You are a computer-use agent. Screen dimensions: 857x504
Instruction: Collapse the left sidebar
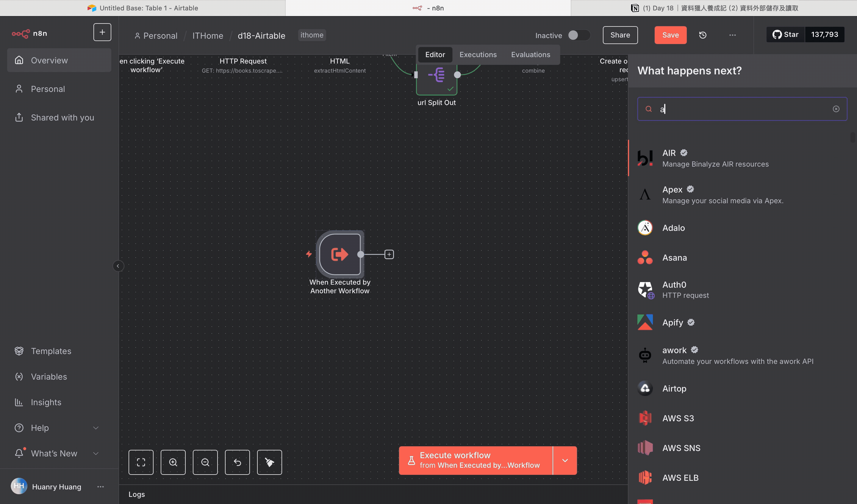tap(118, 266)
